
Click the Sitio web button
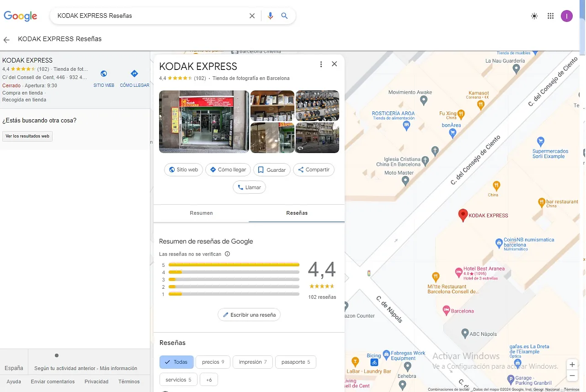183,170
